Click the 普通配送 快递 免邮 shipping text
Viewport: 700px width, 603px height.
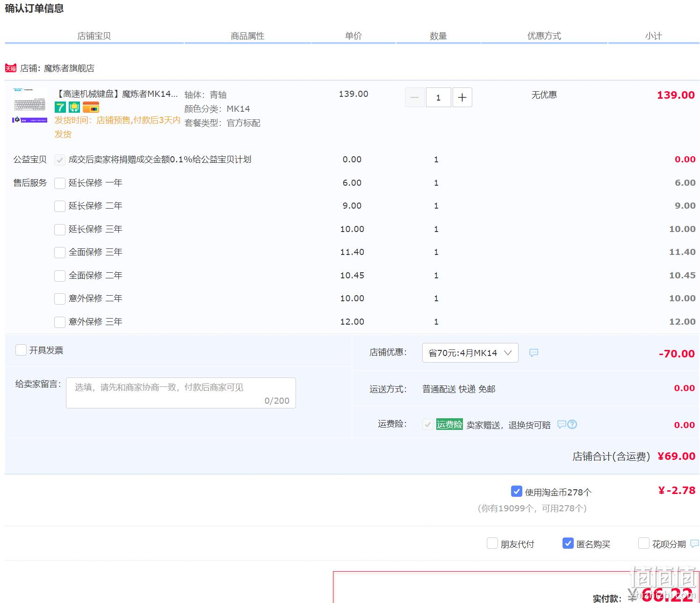[459, 389]
